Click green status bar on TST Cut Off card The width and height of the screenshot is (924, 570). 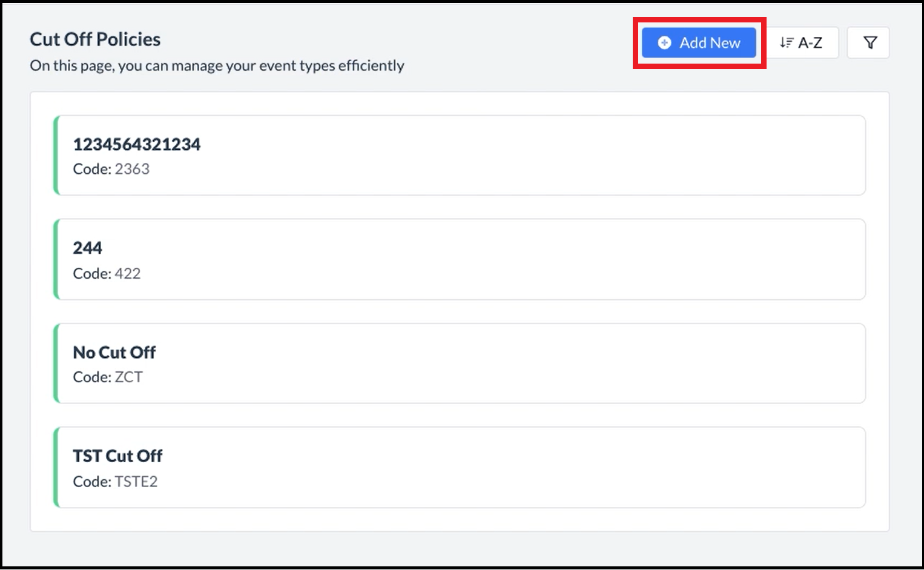click(56, 467)
